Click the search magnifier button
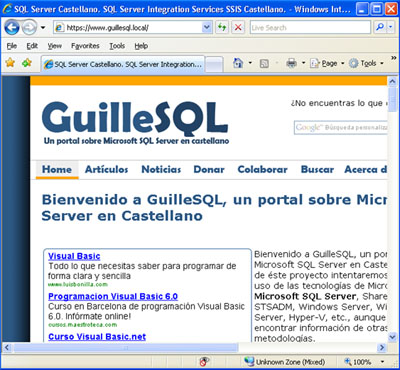Image resolution: width=400 pixels, height=370 pixels. tap(380, 28)
